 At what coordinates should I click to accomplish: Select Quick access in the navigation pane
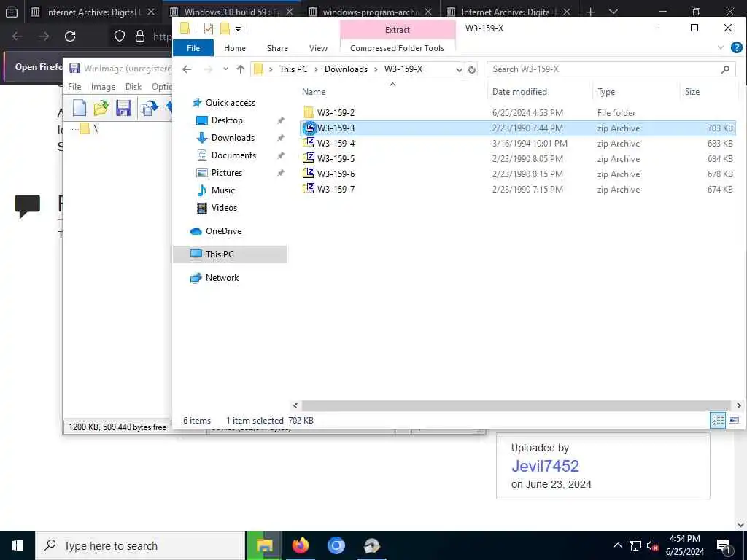pyautogui.click(x=230, y=103)
